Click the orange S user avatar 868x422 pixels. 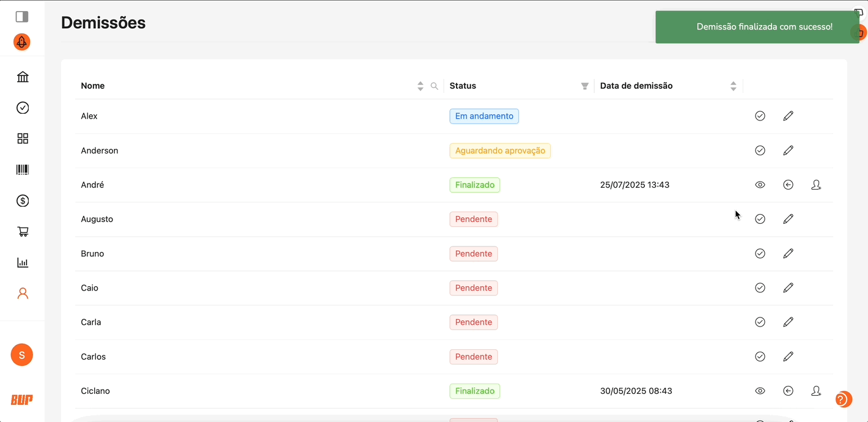[x=22, y=355]
